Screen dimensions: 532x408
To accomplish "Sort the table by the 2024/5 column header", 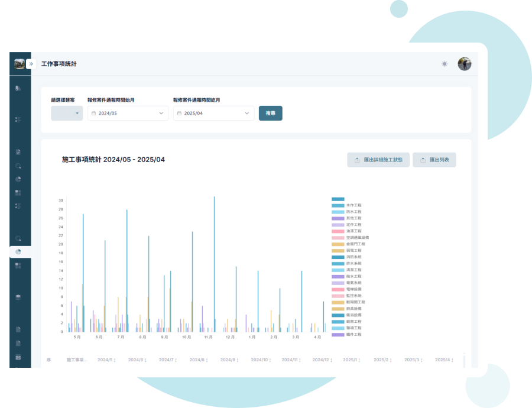I will click(106, 360).
